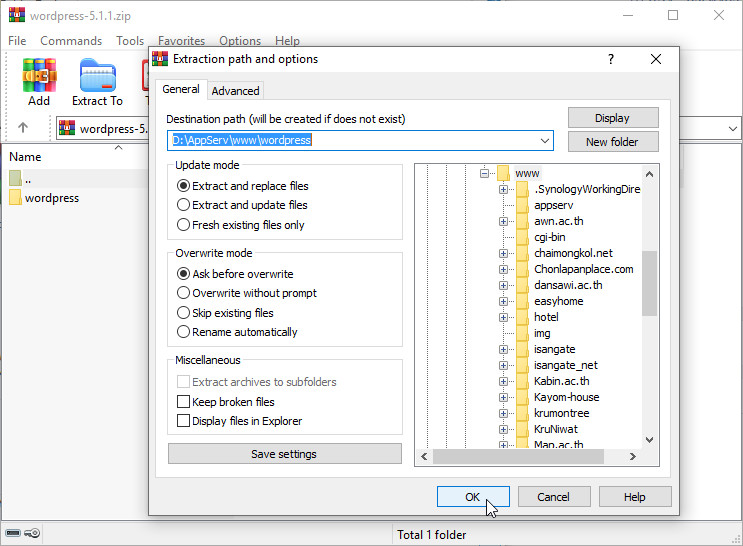Viewport: 743px width, 546px height.
Task: Click the dialog help question mark icon
Action: pyautogui.click(x=611, y=59)
